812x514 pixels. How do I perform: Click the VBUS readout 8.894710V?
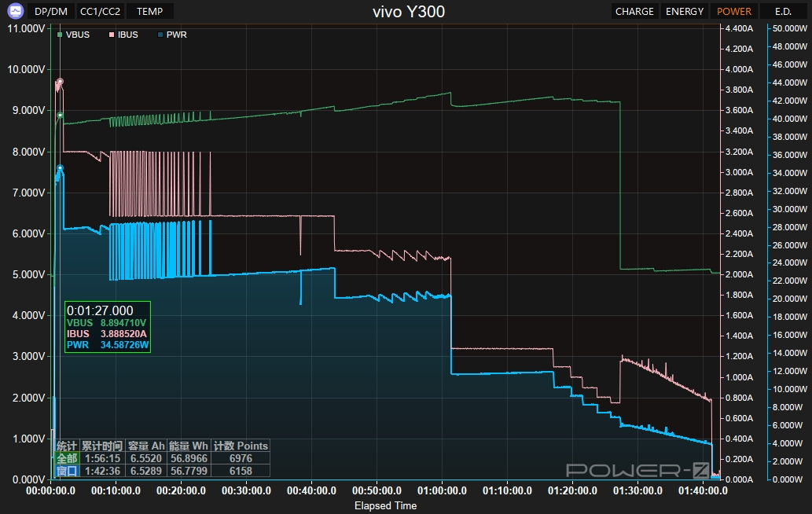[123, 322]
